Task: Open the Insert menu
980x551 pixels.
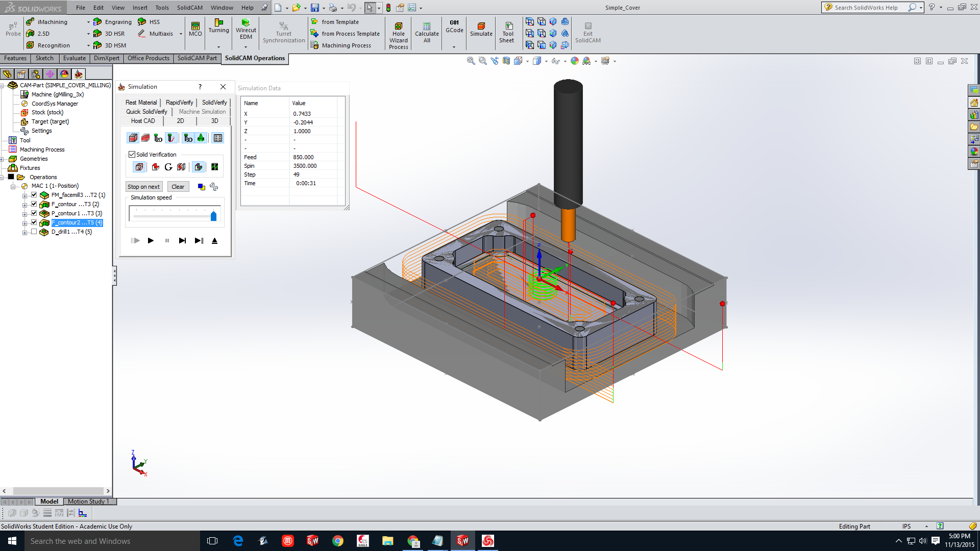Action: [140, 8]
